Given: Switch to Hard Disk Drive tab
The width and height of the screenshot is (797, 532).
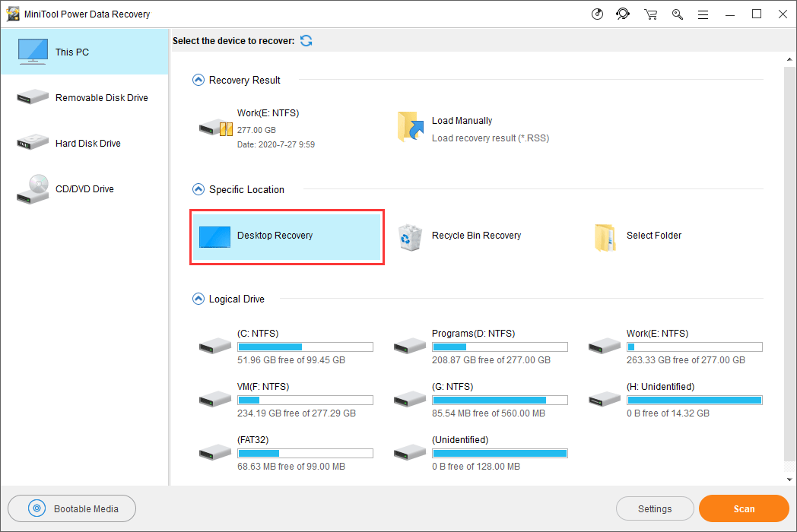Looking at the screenshot, I should (84, 144).
